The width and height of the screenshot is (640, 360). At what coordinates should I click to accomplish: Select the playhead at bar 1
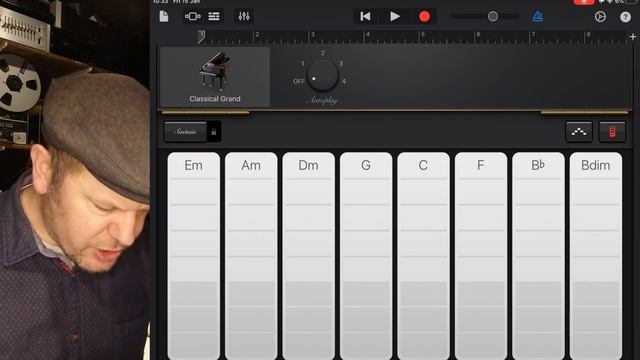click(x=201, y=38)
